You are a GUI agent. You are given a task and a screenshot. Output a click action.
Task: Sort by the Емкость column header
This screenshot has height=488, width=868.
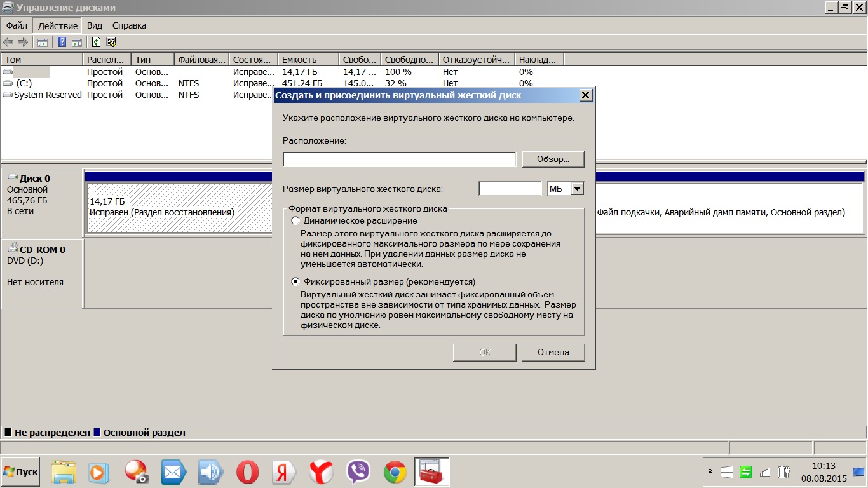coord(308,60)
